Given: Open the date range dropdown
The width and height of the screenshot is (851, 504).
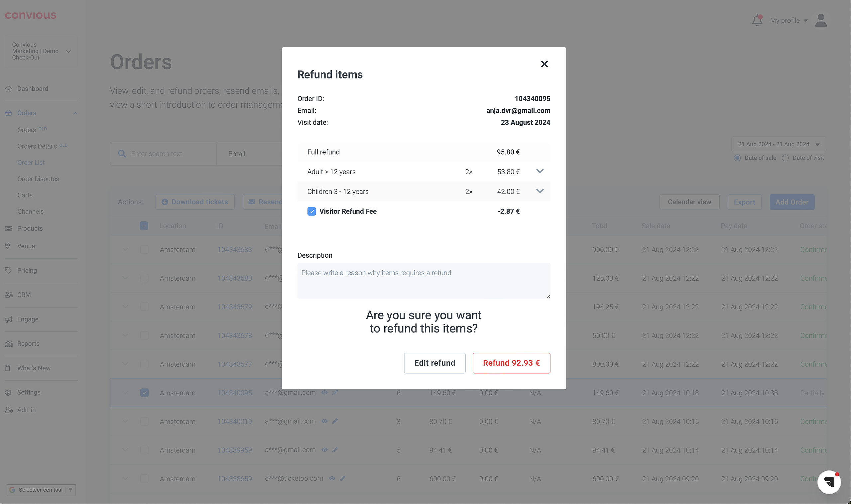Looking at the screenshot, I should (x=778, y=144).
